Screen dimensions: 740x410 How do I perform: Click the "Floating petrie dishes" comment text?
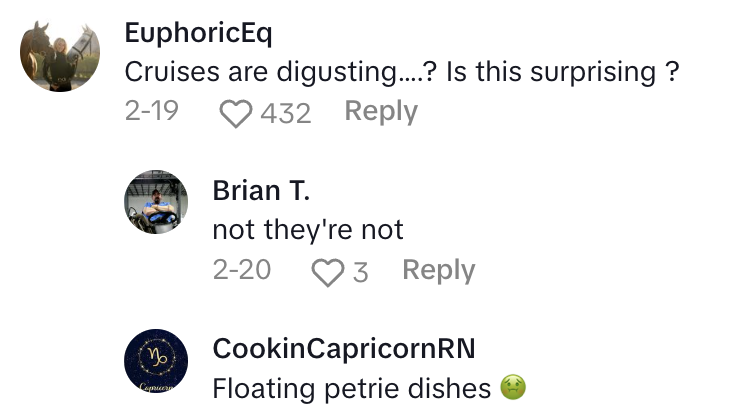[353, 388]
